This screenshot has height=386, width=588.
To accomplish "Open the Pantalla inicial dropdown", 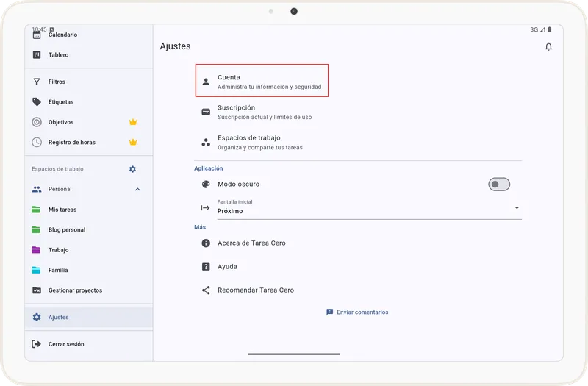I will tap(367, 208).
